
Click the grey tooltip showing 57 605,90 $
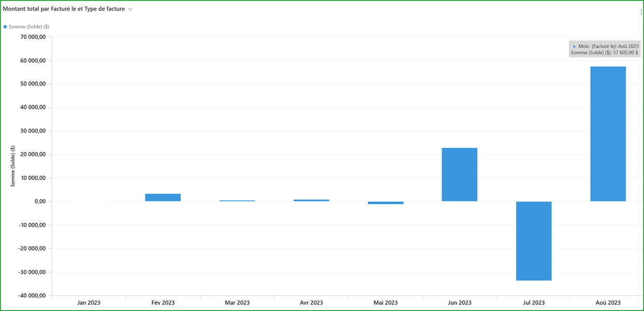(x=605, y=49)
